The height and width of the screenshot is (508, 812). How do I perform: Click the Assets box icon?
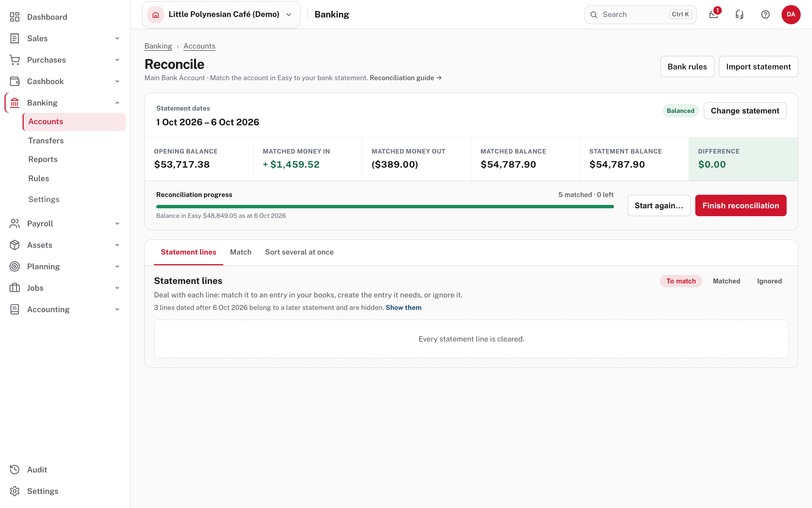tap(14, 245)
